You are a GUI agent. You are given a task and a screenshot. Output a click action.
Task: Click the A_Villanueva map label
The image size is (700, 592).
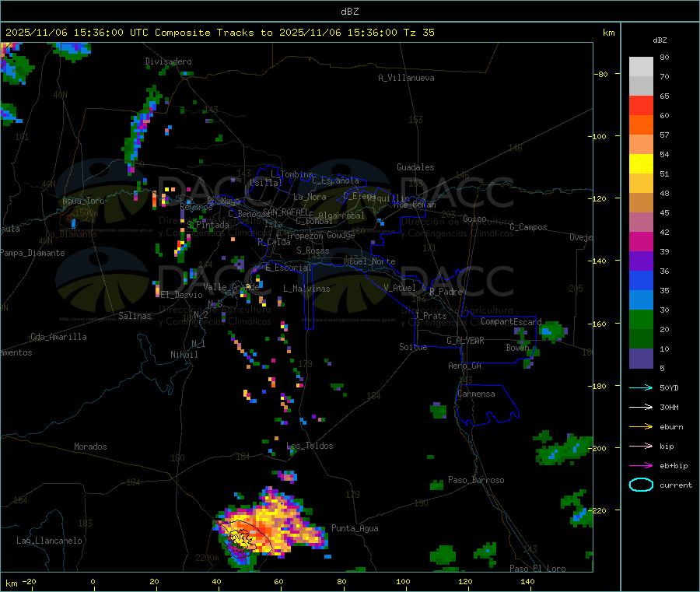pos(406,78)
